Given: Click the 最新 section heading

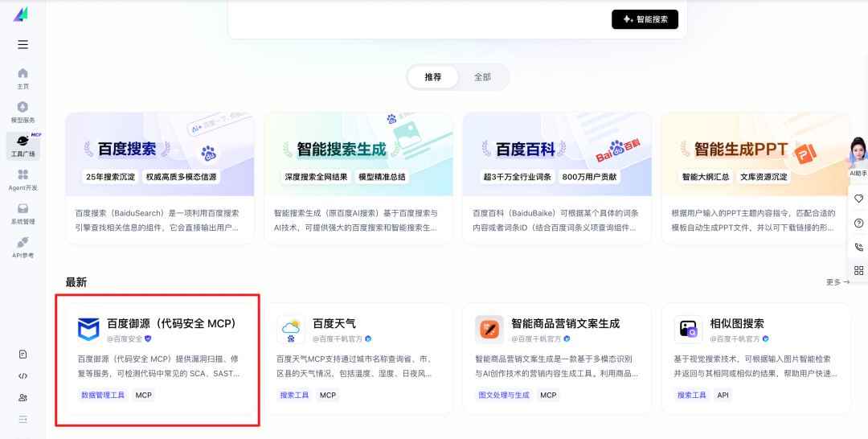Looking at the screenshot, I should [x=76, y=282].
